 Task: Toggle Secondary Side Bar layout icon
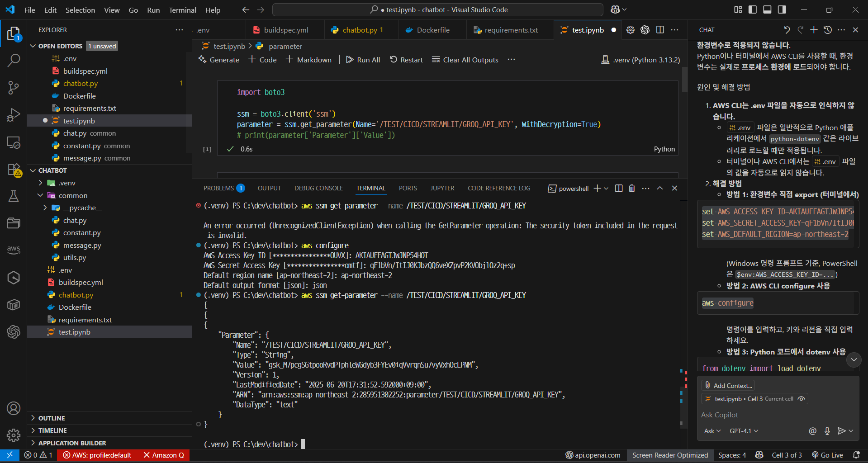(x=782, y=9)
